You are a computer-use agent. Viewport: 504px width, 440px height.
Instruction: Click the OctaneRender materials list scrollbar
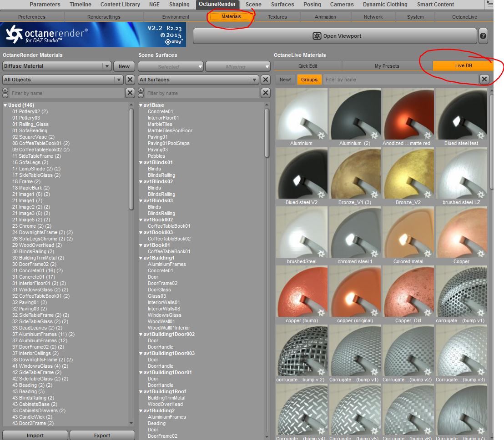[x=131, y=159]
